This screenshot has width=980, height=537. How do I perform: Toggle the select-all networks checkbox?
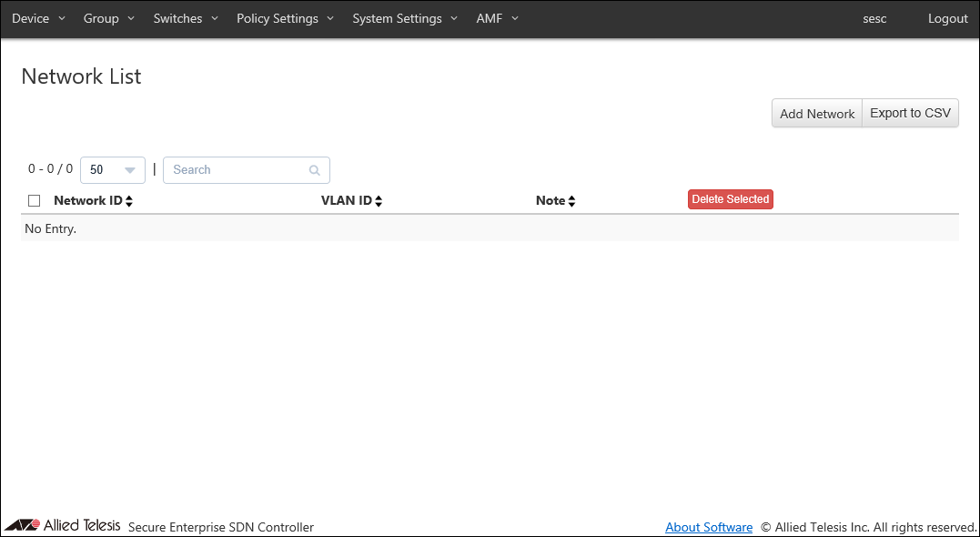pos(35,201)
